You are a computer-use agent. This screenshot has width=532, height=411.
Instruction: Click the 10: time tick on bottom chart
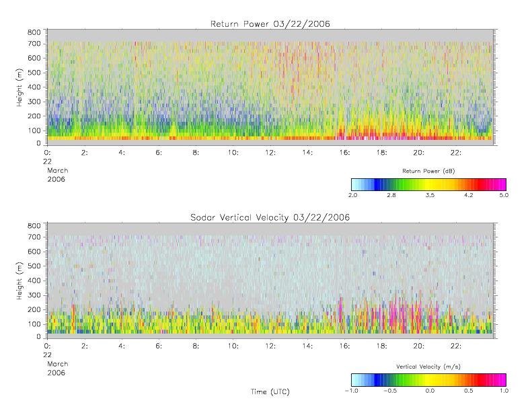click(x=233, y=346)
